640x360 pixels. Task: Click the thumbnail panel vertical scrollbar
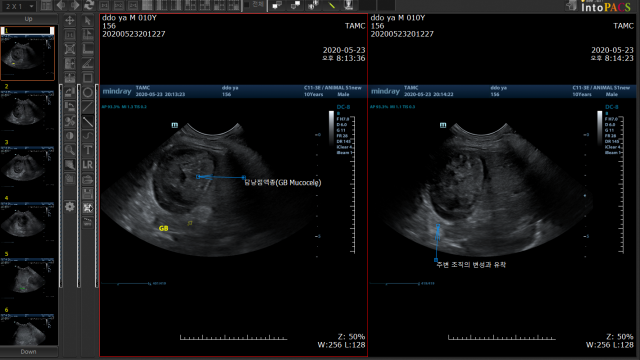click(61, 186)
